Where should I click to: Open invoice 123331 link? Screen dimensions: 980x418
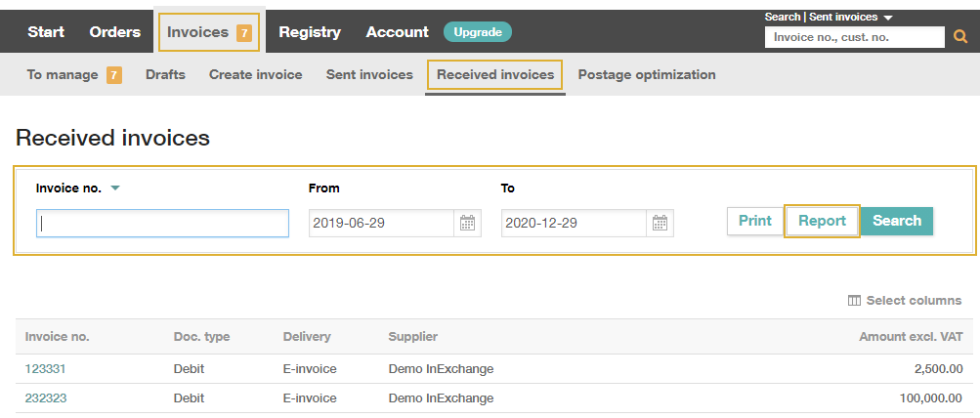[45, 369]
